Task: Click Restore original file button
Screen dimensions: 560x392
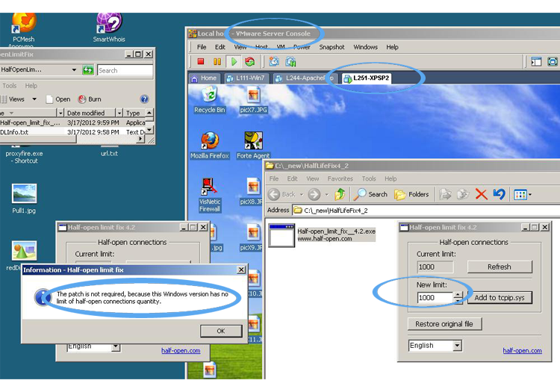Action: tap(444, 324)
